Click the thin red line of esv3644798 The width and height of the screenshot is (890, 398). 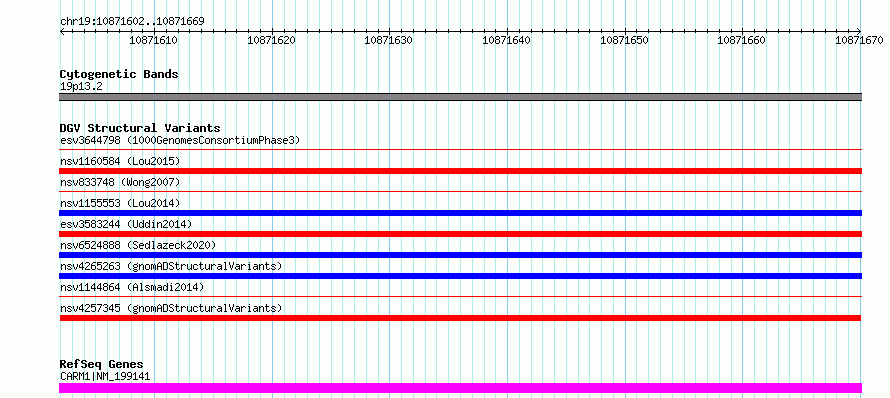point(460,150)
